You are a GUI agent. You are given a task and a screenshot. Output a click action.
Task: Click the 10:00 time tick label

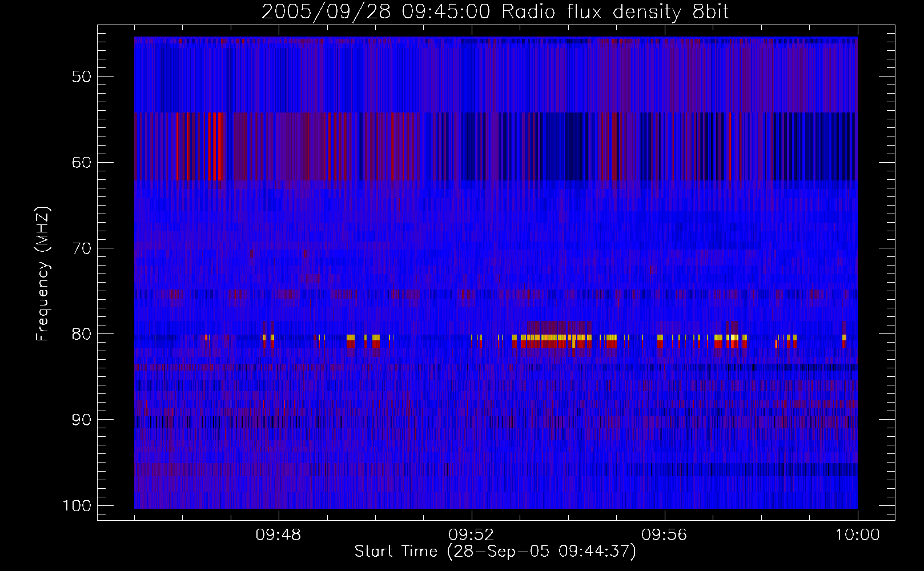point(858,535)
